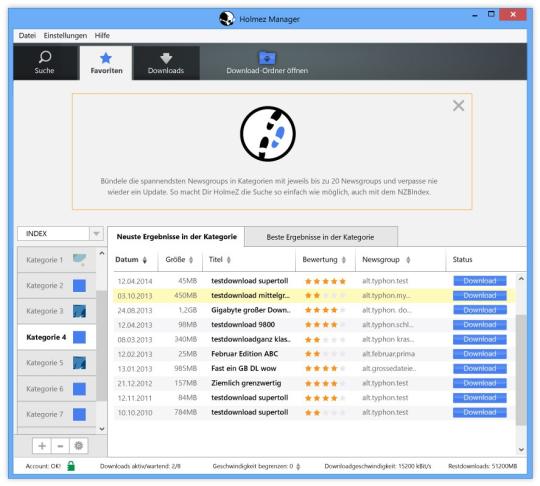Download the 12.11.2011 testdownload supertoll entry
Image resolution: width=540 pixels, height=486 pixels.
tap(480, 398)
